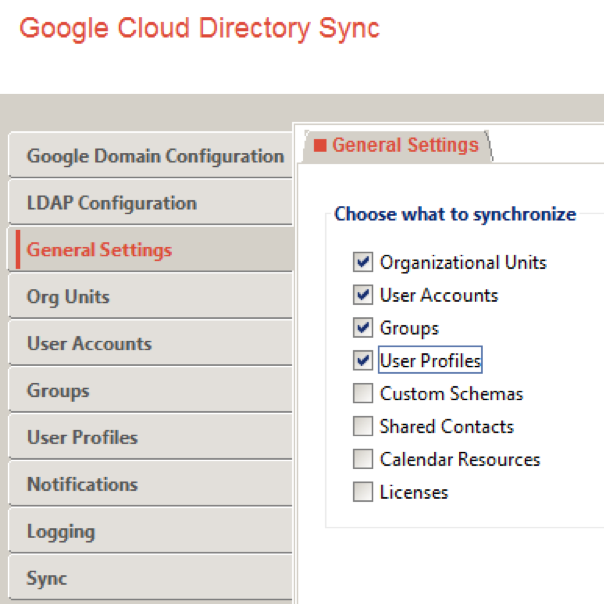Tick the Licenses checkbox
This screenshot has width=604, height=604.
[363, 492]
